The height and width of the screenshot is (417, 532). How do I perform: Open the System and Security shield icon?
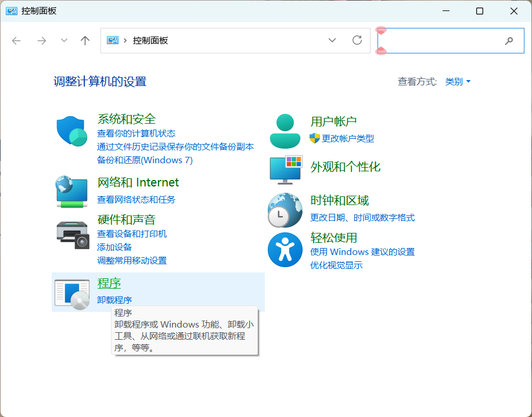coord(71,131)
